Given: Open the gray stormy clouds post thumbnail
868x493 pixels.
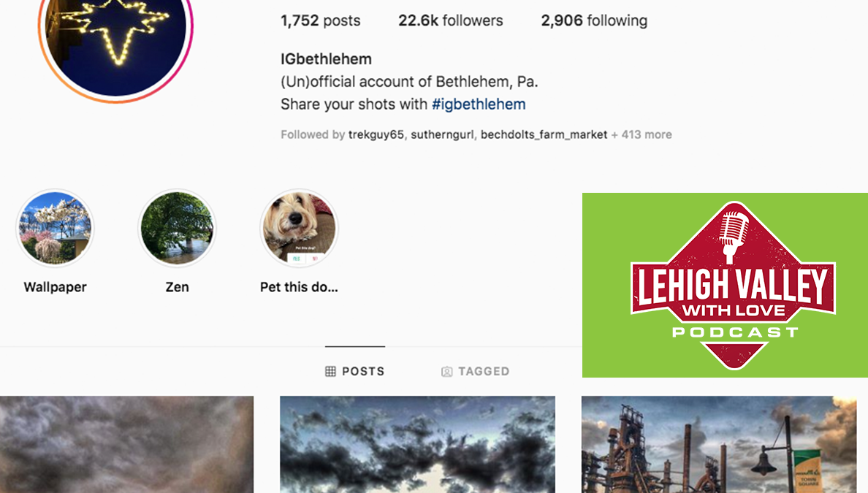Looking at the screenshot, I should 127,444.
